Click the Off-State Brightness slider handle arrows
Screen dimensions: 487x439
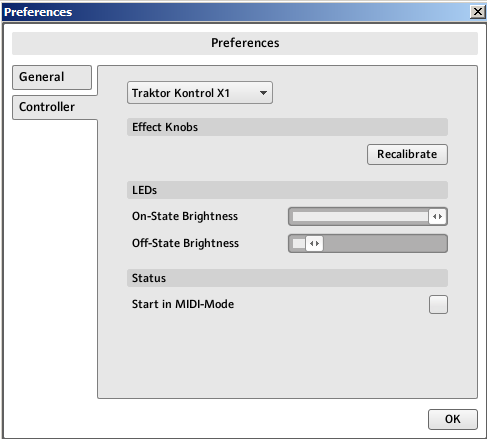tap(314, 244)
